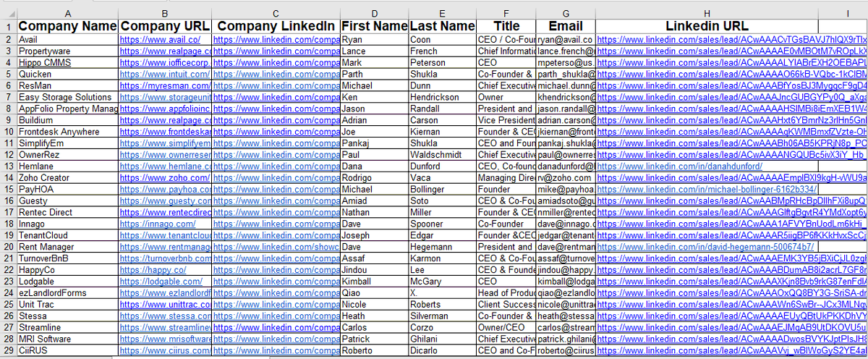Select first name Rodrigo cell
868x359 pixels.
374,178
